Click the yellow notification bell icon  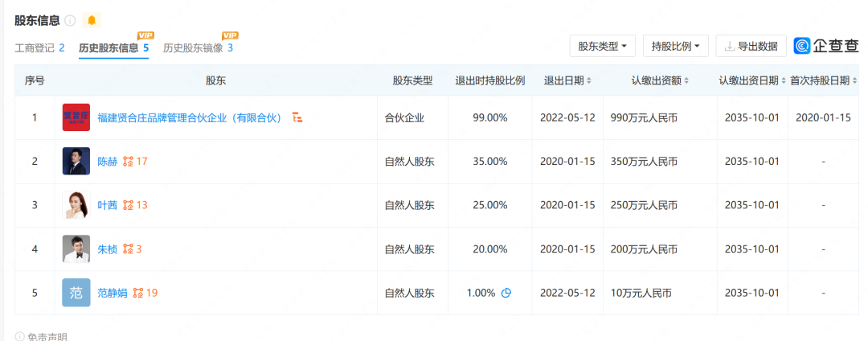point(92,20)
